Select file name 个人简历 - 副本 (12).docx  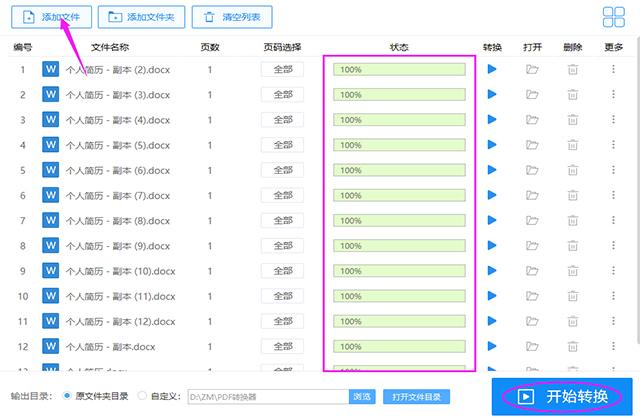[120, 322]
